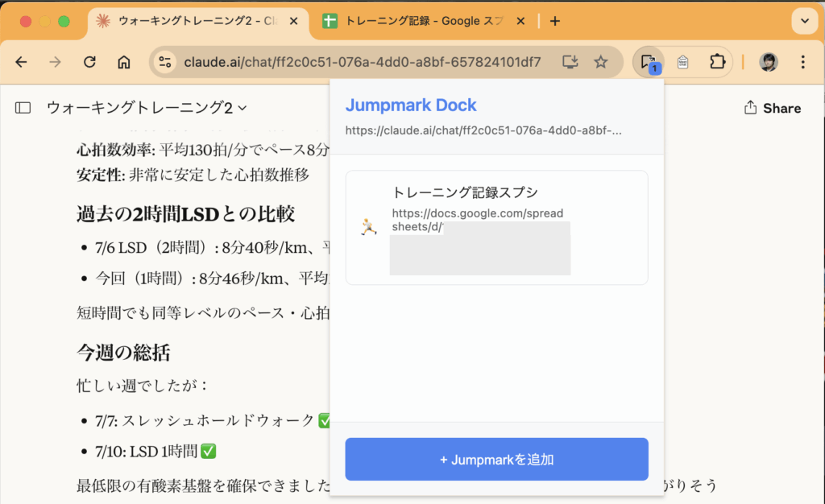Click the green close window button

point(64,21)
